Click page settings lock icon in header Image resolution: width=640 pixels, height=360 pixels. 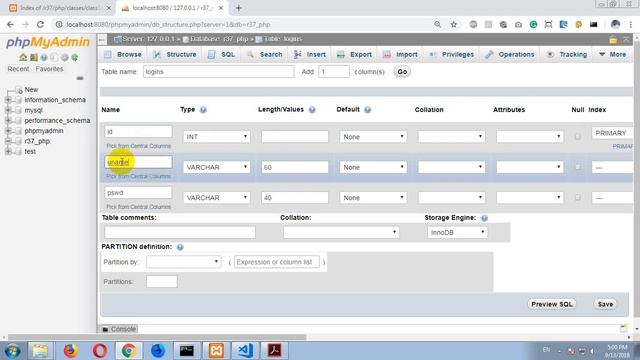613,40
